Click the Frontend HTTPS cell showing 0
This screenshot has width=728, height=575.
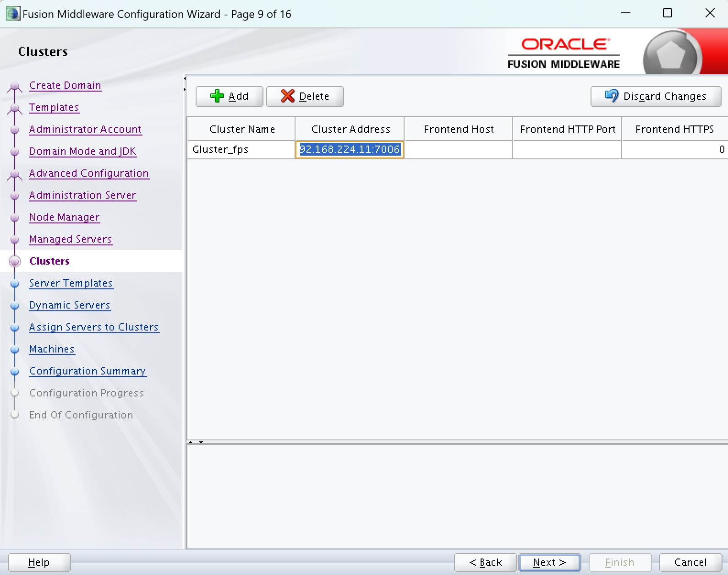pyautogui.click(x=675, y=150)
